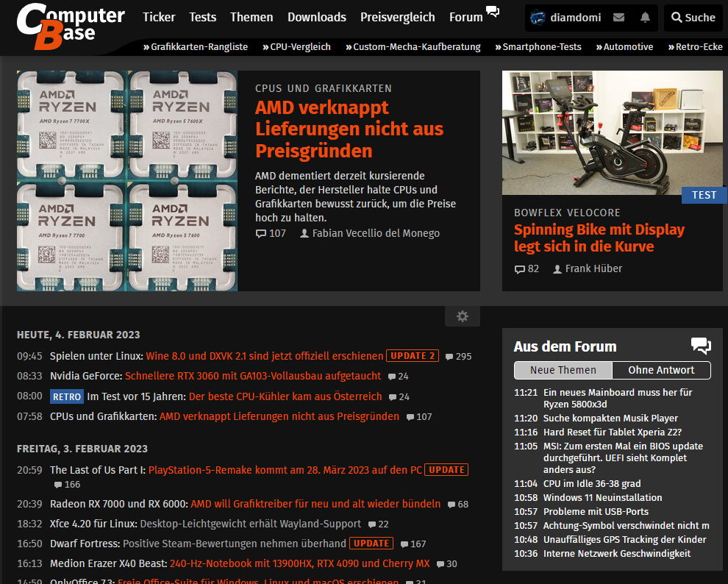Open the news feed settings gear icon

[x=462, y=316]
